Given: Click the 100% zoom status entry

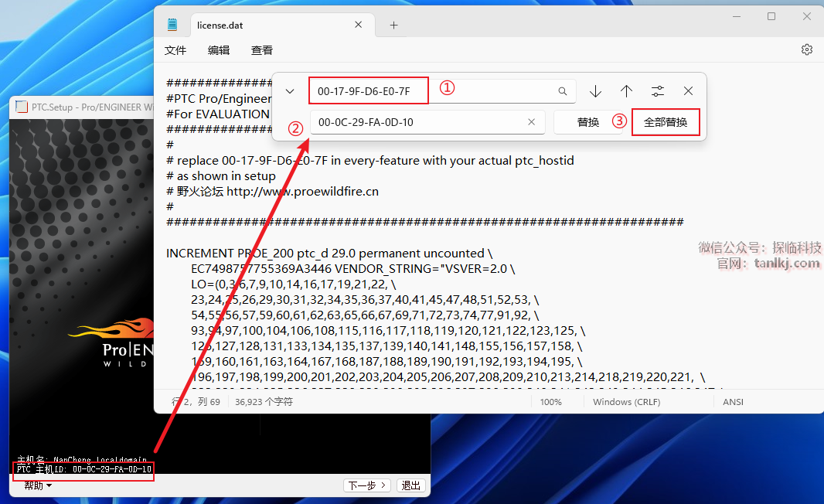Looking at the screenshot, I should (550, 401).
